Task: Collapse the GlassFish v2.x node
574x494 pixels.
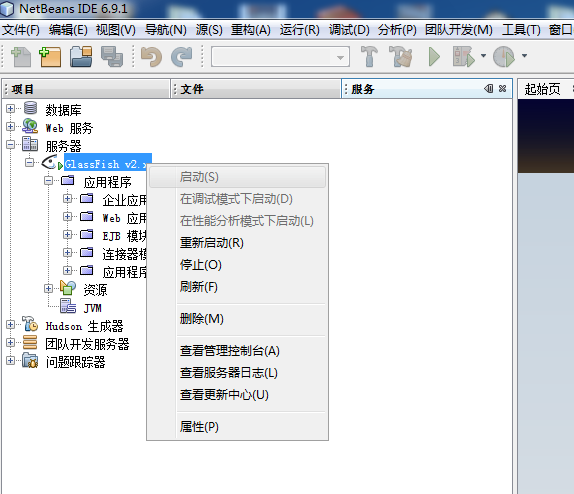Action: click(29, 162)
